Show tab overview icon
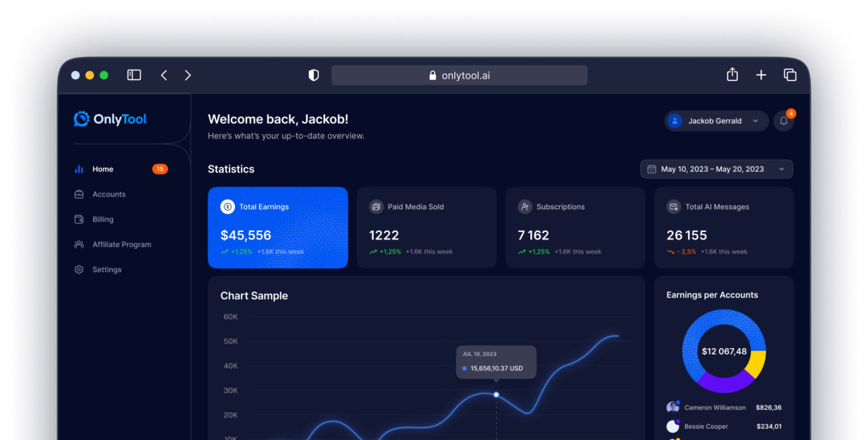Screen dimensions: 868x440 [790, 75]
